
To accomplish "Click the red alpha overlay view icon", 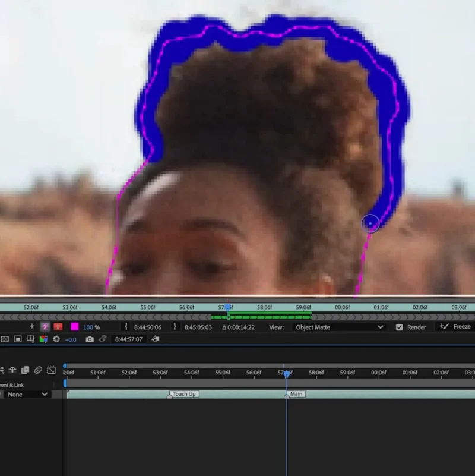I will pyautogui.click(x=58, y=327).
